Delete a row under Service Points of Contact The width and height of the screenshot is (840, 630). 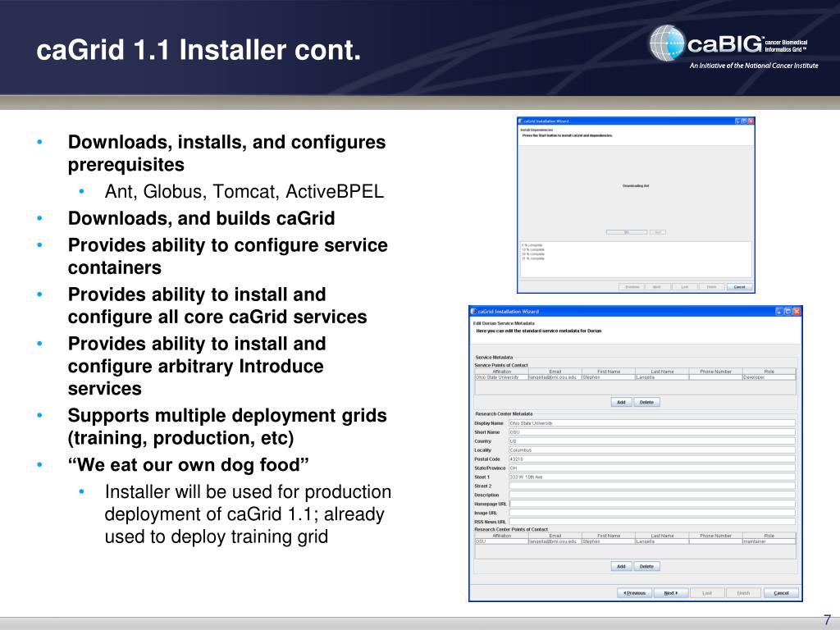(x=646, y=402)
